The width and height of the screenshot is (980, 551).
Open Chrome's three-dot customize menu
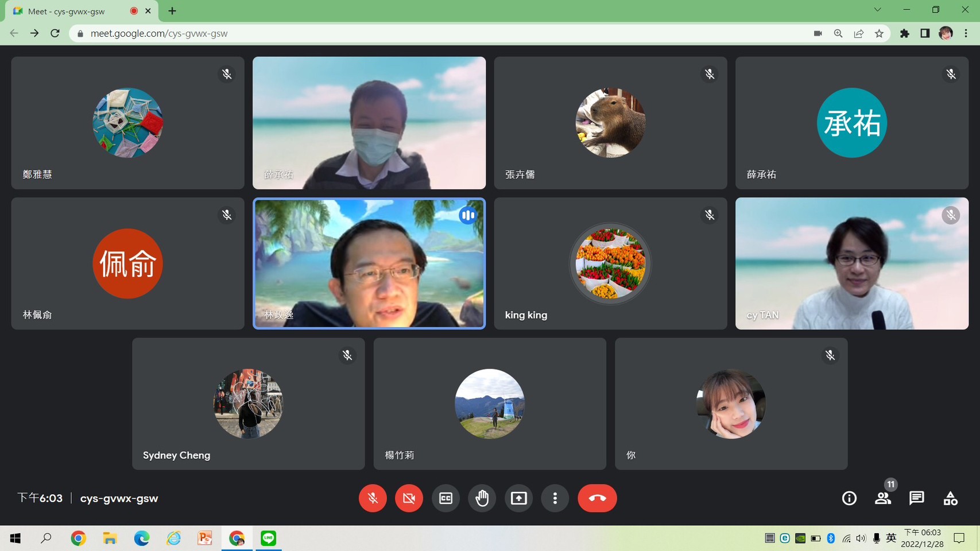966,33
